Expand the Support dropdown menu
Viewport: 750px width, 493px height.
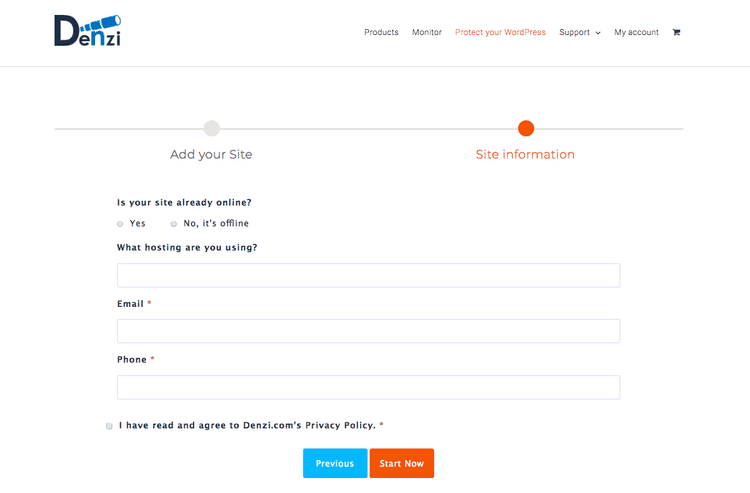(x=580, y=32)
